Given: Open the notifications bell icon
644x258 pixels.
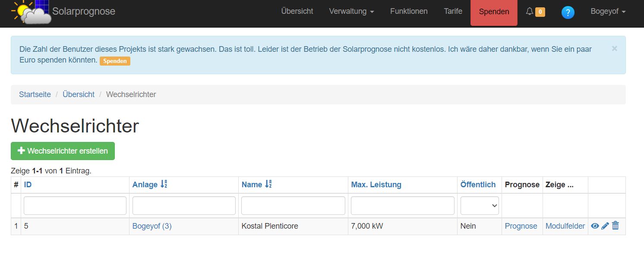Looking at the screenshot, I should pyautogui.click(x=530, y=12).
